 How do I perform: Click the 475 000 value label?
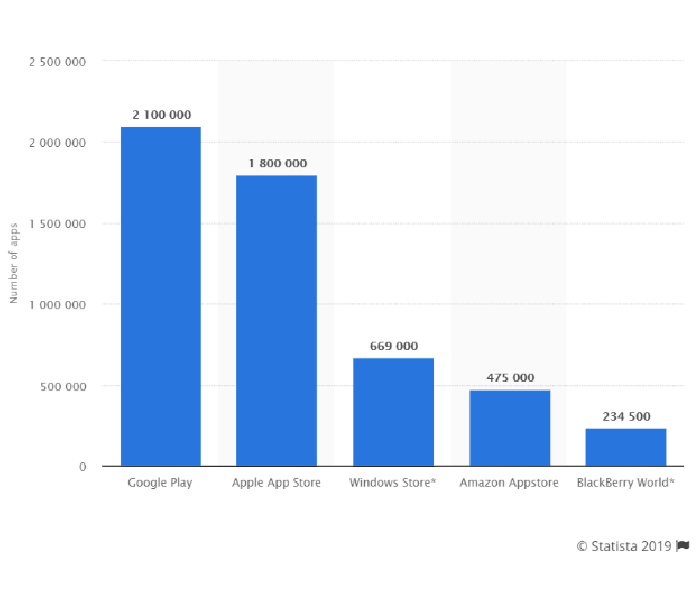510,378
